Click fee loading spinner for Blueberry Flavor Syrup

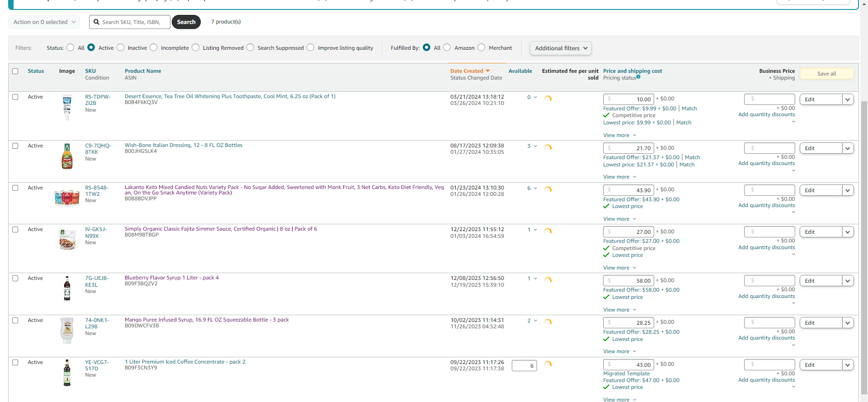(x=548, y=280)
